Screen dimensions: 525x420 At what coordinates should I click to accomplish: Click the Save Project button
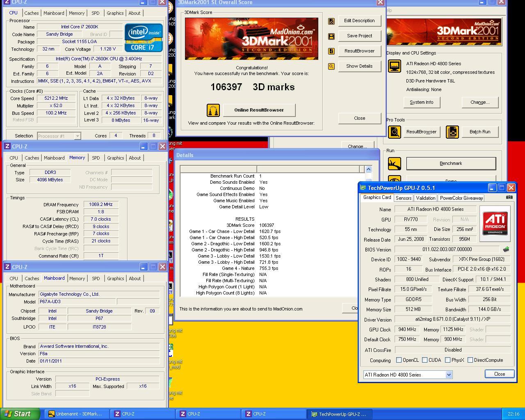point(359,36)
